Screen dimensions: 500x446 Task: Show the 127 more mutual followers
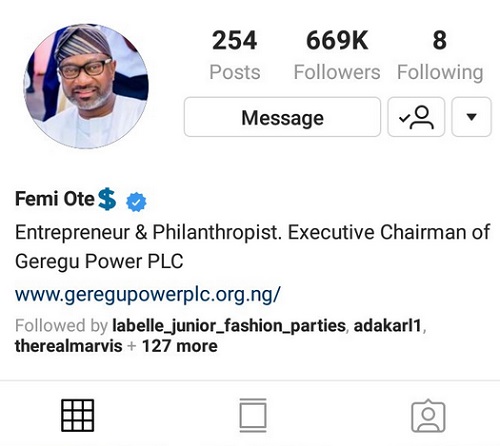(180, 346)
